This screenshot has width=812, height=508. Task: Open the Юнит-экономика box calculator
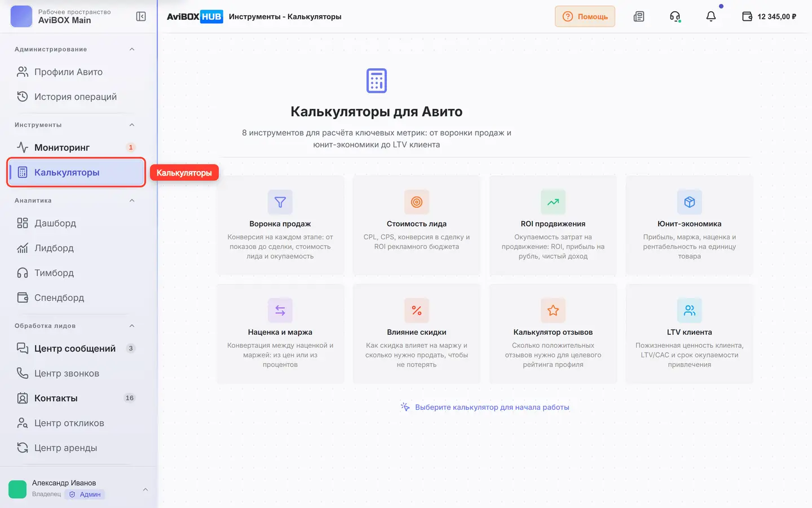(690, 225)
